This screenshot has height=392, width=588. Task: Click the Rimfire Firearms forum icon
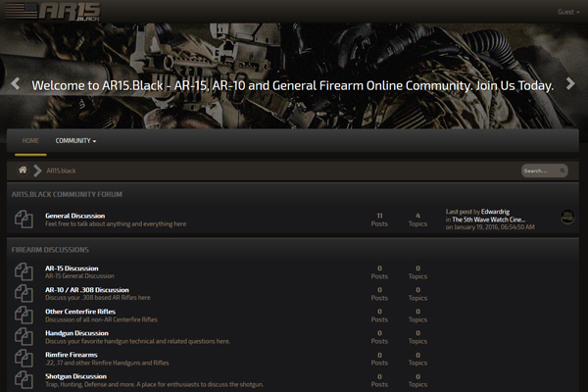pyautogui.click(x=24, y=359)
